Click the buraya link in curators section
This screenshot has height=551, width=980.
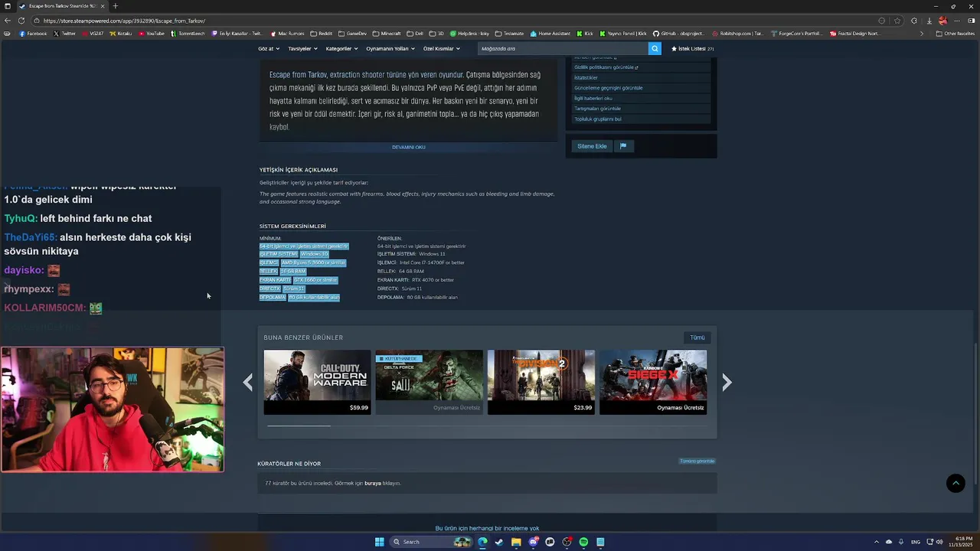tap(372, 484)
